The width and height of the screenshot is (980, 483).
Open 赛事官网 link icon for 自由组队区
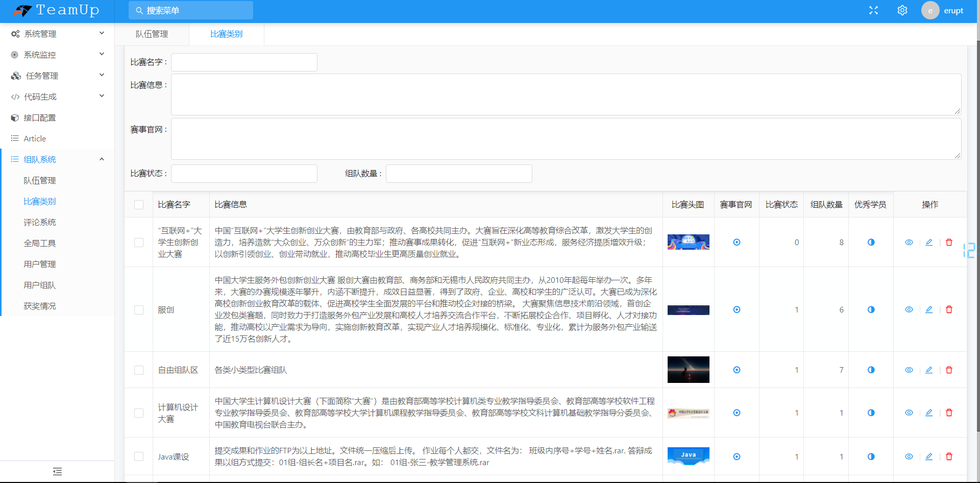[x=737, y=370]
